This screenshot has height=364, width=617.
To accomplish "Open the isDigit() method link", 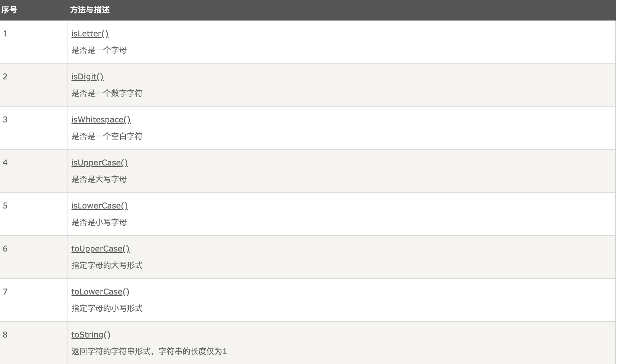I will pyautogui.click(x=87, y=77).
